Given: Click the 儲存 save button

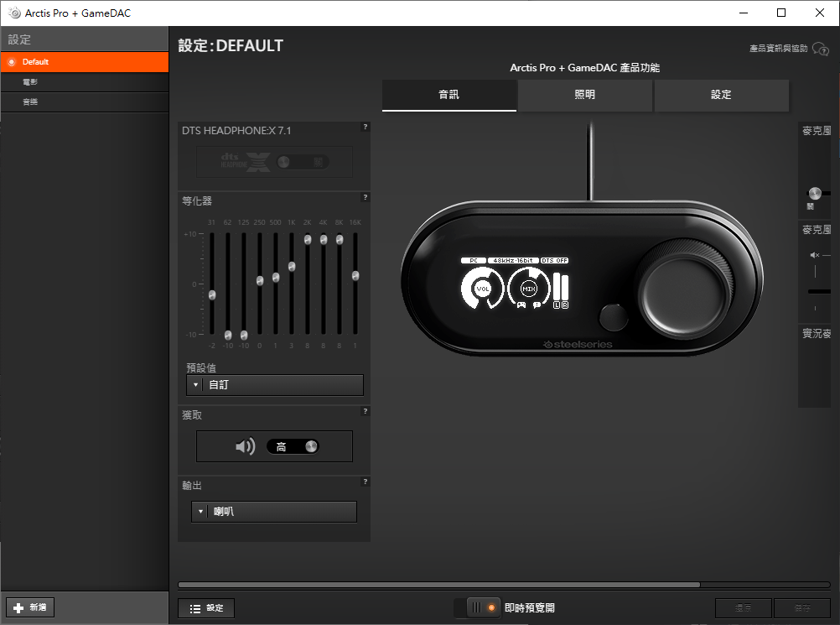Looking at the screenshot, I should coord(802,608).
